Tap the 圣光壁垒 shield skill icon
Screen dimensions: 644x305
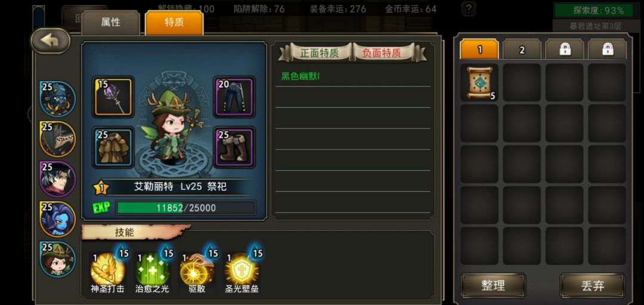[x=241, y=269]
